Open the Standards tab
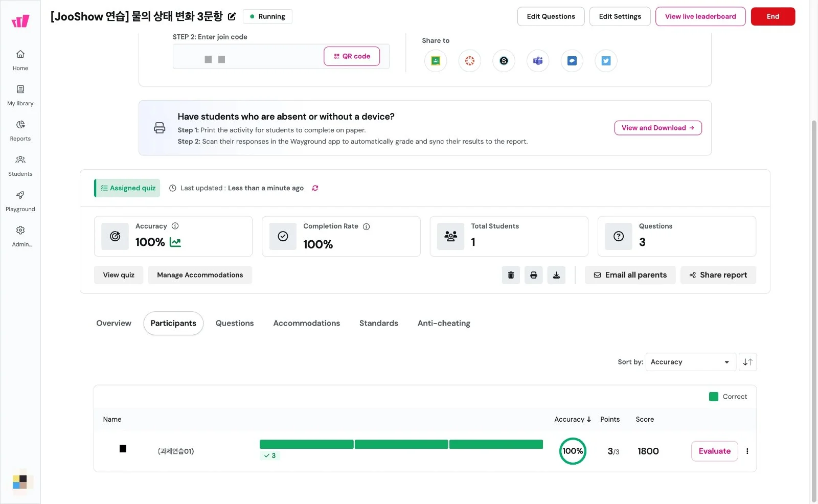 (x=379, y=323)
